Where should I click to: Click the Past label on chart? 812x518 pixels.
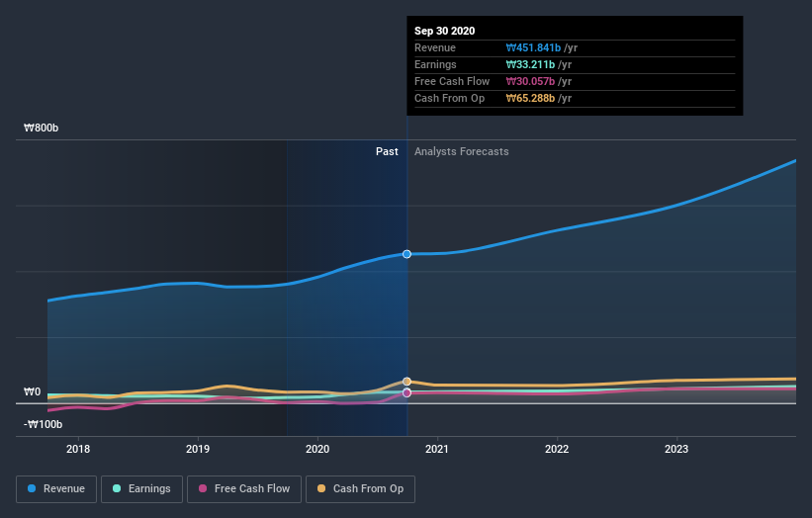[387, 151]
